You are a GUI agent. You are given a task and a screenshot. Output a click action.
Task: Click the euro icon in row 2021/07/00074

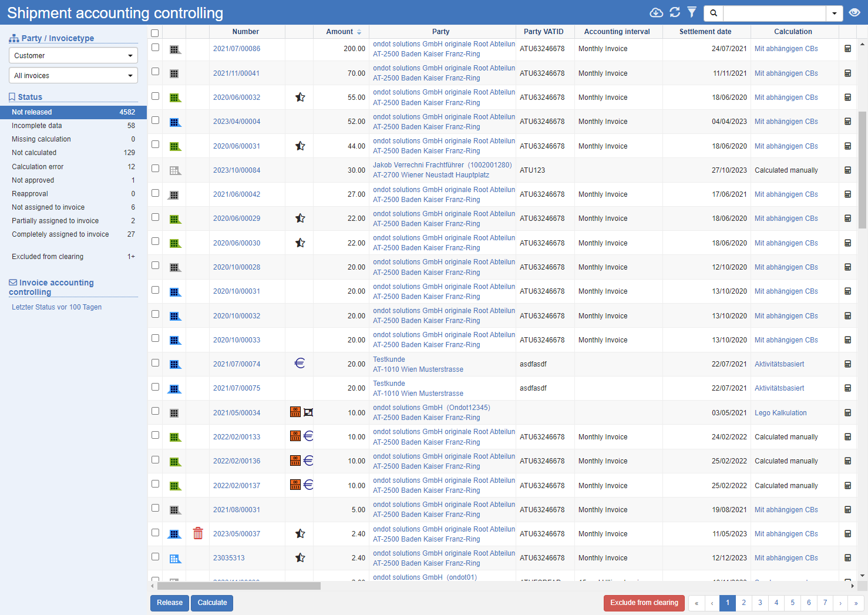point(300,364)
